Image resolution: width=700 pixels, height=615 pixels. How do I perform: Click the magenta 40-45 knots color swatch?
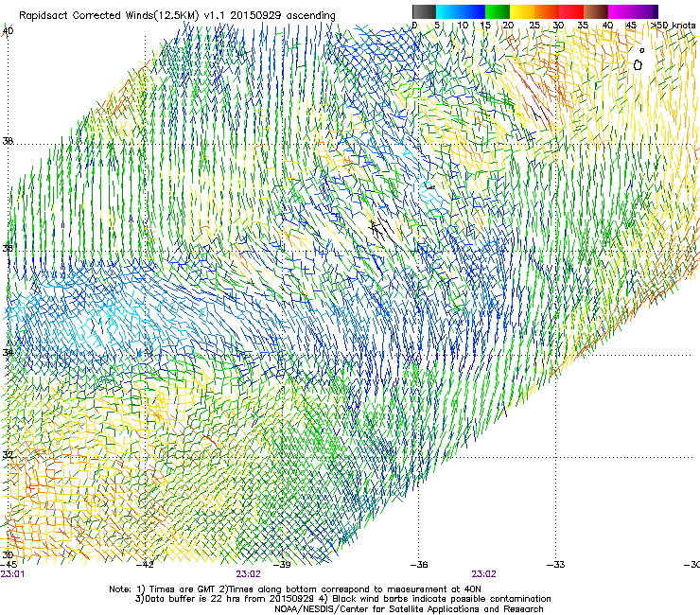click(x=621, y=11)
